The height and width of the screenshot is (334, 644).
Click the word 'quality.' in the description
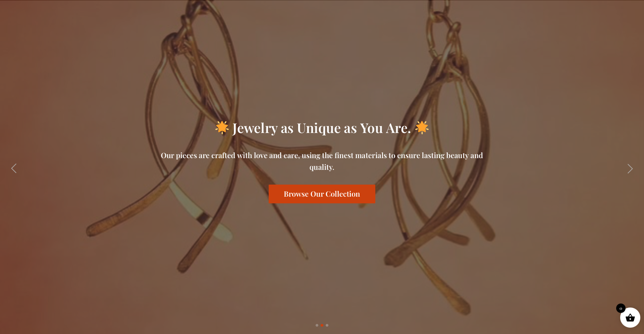[322, 167]
